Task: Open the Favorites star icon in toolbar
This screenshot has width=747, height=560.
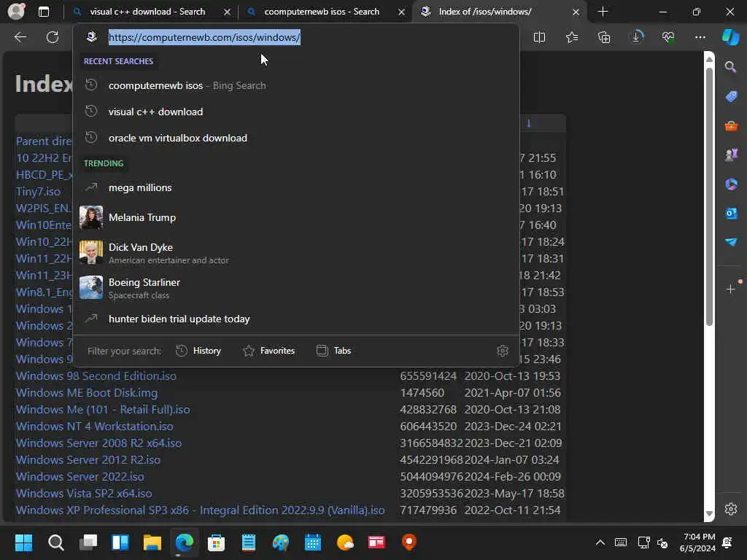Action: pos(572,37)
